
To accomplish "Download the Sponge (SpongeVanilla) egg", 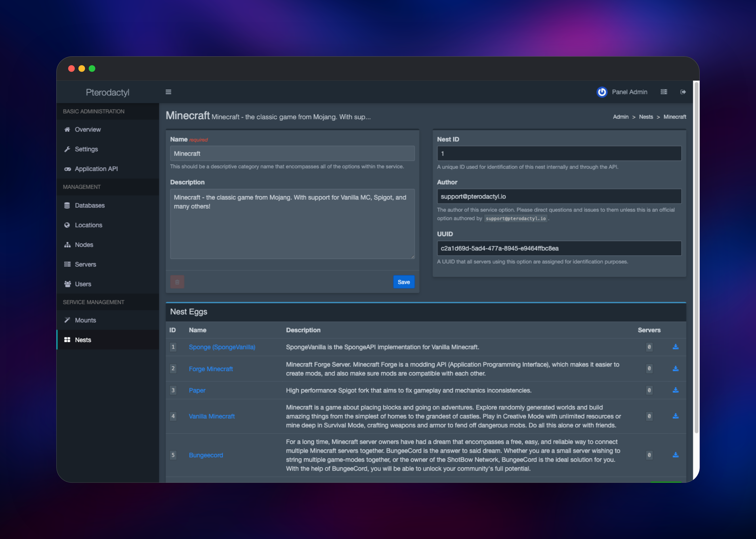I will pyautogui.click(x=675, y=347).
